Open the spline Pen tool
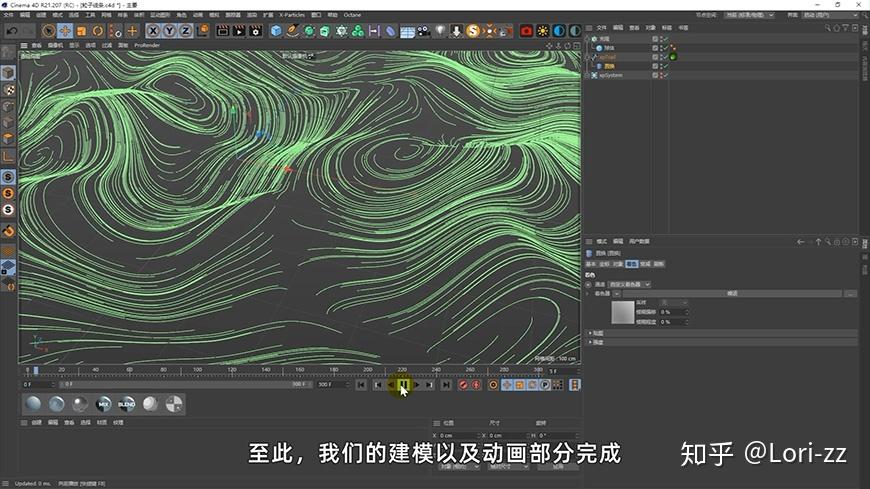Screen dimensions: 870x489 click(292, 31)
